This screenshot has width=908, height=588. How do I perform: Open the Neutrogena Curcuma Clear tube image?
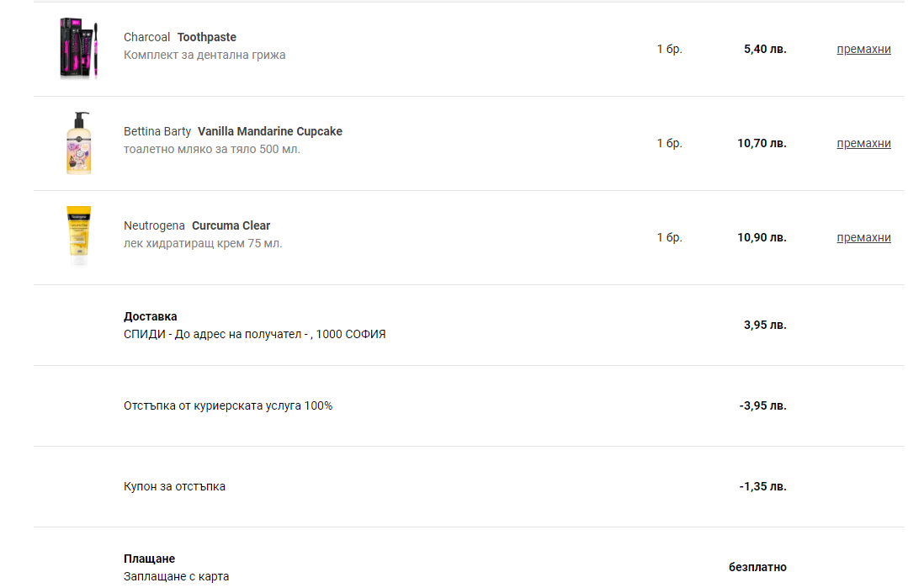point(79,236)
